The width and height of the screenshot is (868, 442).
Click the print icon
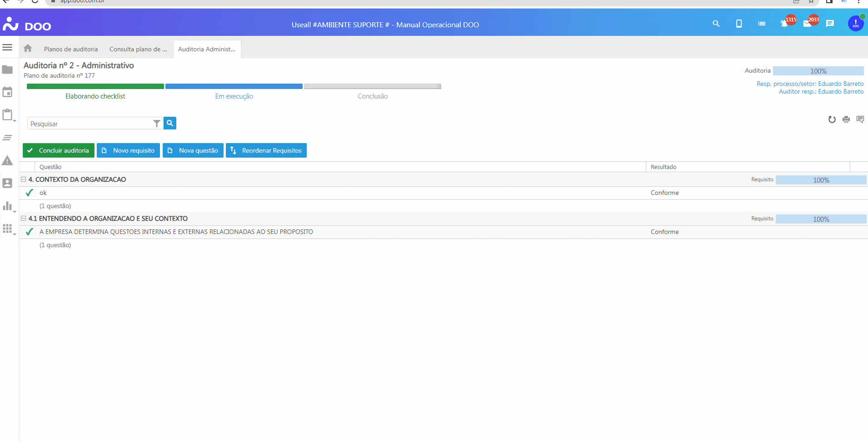[x=846, y=119]
